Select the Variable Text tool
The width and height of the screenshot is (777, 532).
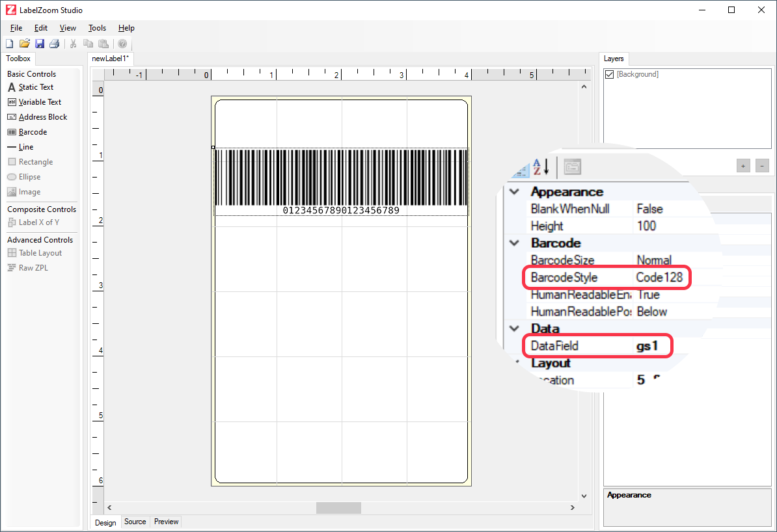(34, 102)
